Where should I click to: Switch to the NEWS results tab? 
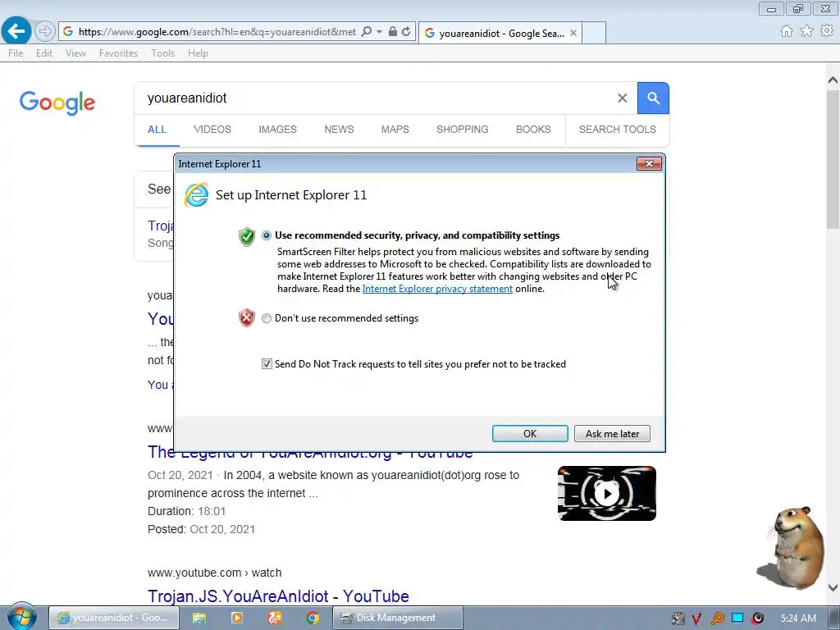[x=339, y=130]
